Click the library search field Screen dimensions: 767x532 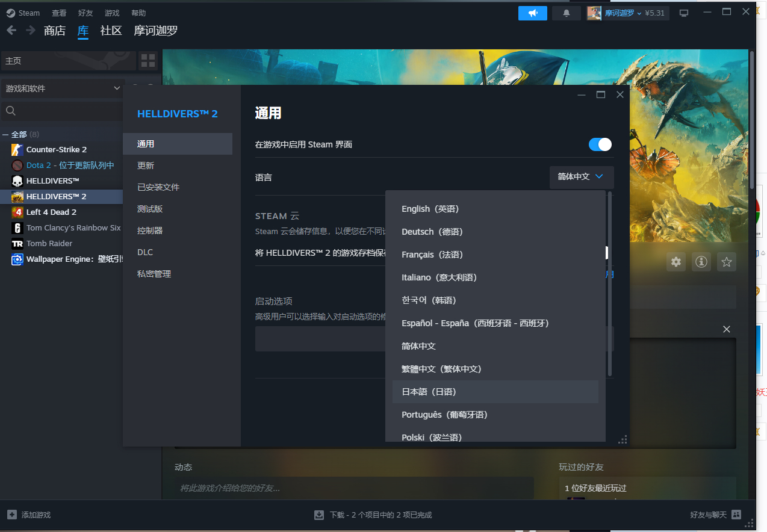pos(63,111)
